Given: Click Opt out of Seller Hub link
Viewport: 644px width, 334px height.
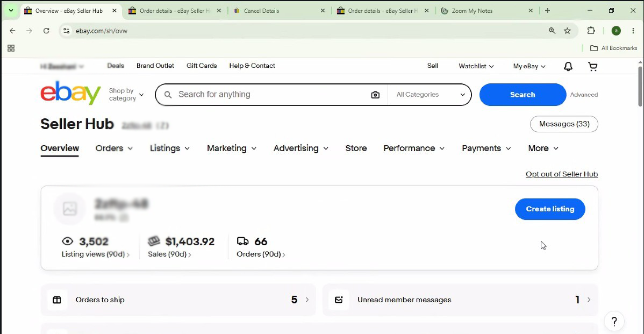Looking at the screenshot, I should [561, 174].
